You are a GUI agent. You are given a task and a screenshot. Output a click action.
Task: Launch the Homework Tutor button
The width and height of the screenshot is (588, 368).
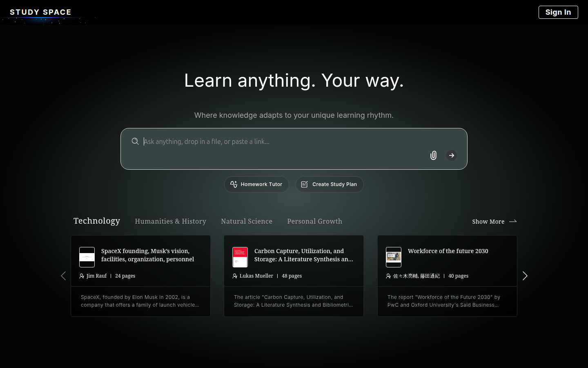pos(256,184)
